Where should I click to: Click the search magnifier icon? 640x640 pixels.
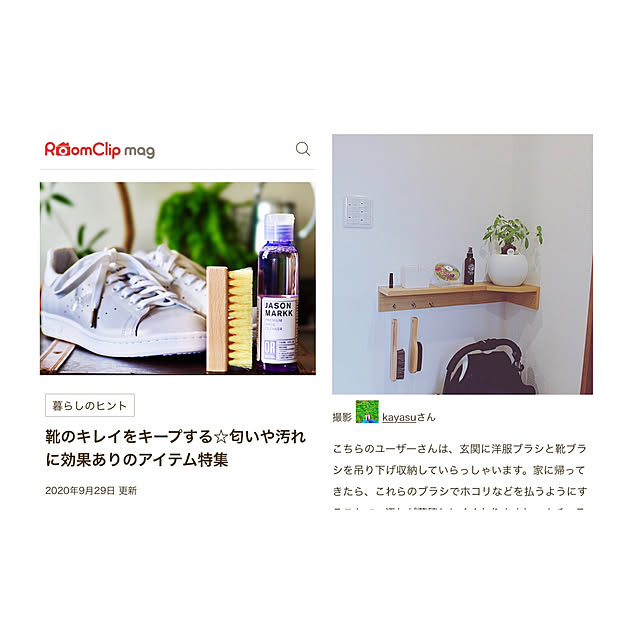pos(303,149)
